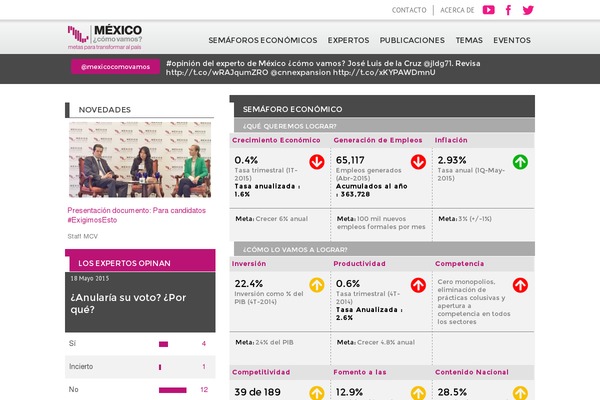This screenshot has height=400, width=600.
Task: Open the Contenido Nacional indicator heading
Action: [471, 372]
